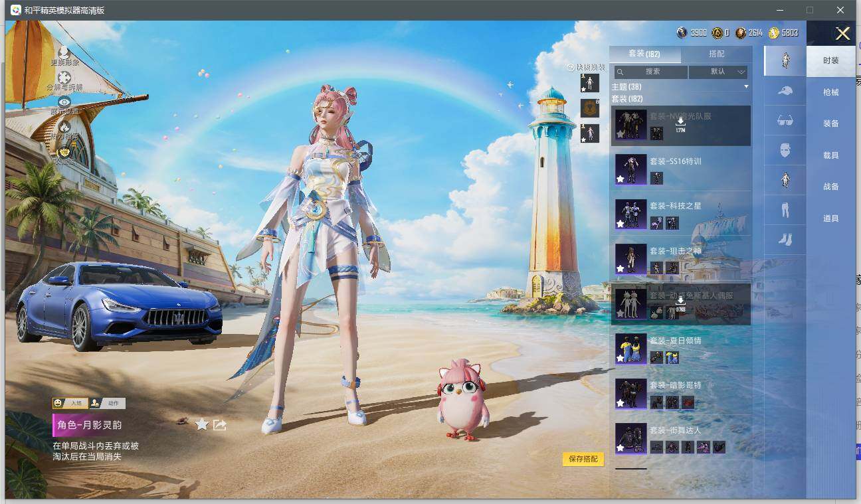This screenshot has height=504, width=861.
Task: Click the 搜索 search field
Action: [x=651, y=72]
